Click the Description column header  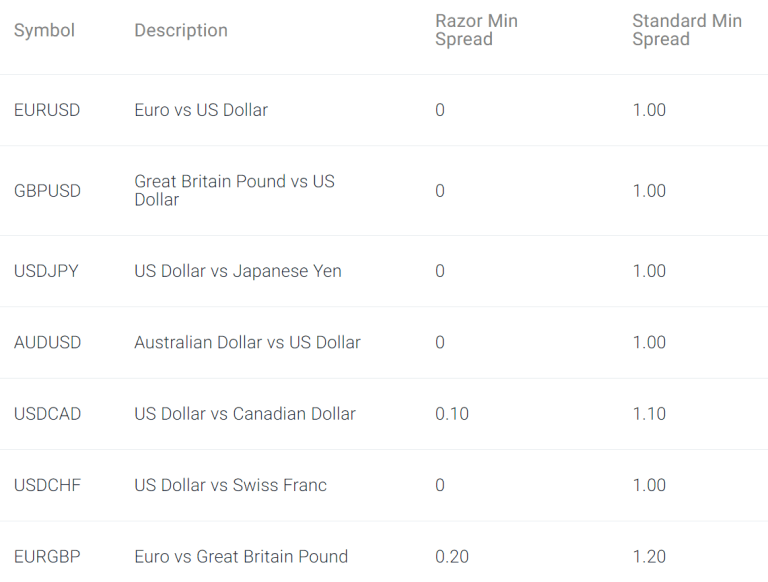pyautogui.click(x=181, y=31)
